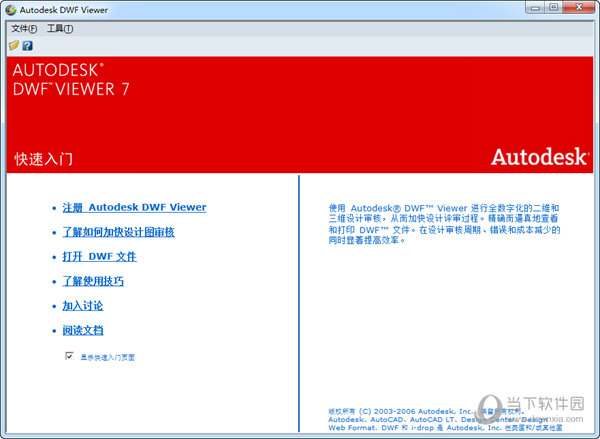Click the 打开 DWF 文件 link
The width and height of the screenshot is (600, 439).
[x=99, y=256]
